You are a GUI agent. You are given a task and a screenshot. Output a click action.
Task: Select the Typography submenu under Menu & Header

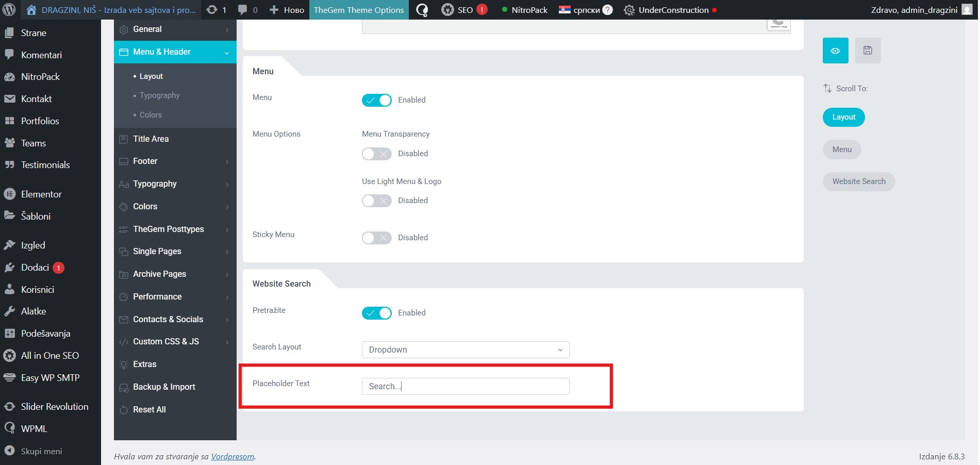tap(159, 95)
